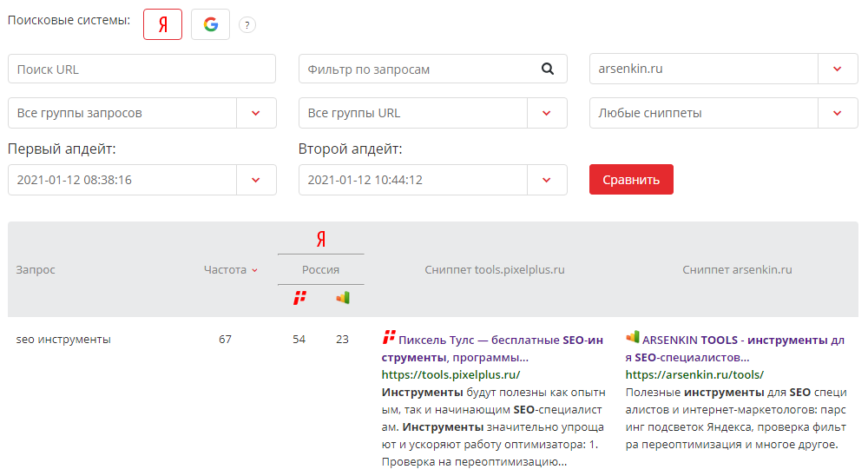
Task: Click the sort arrow beside Частота
Action: point(254,270)
